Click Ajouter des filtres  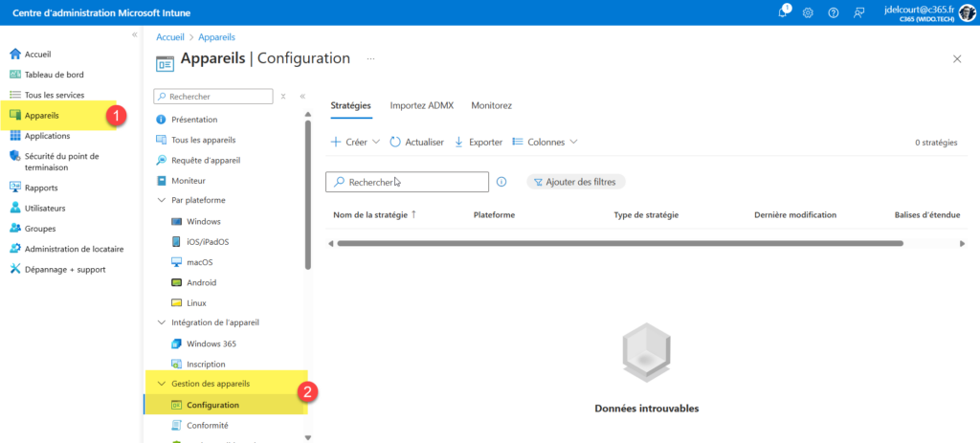[575, 182]
